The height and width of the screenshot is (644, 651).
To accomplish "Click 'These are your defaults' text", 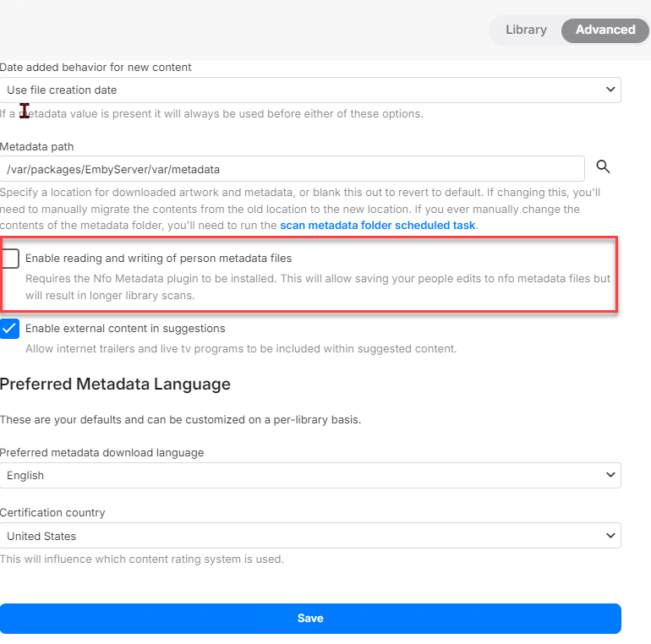I will [x=180, y=420].
